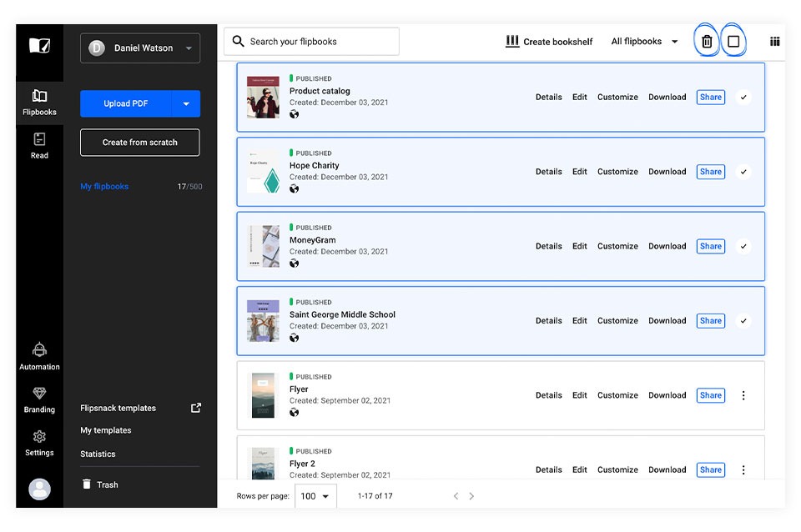Screen dimensions: 801x532
Task: Click the user avatar at the sidebar bottom
Action: 39,489
